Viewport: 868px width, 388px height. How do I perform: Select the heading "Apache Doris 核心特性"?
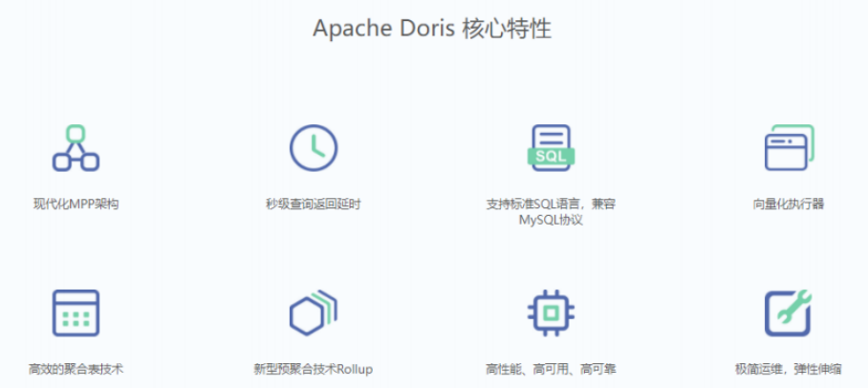coord(432,29)
